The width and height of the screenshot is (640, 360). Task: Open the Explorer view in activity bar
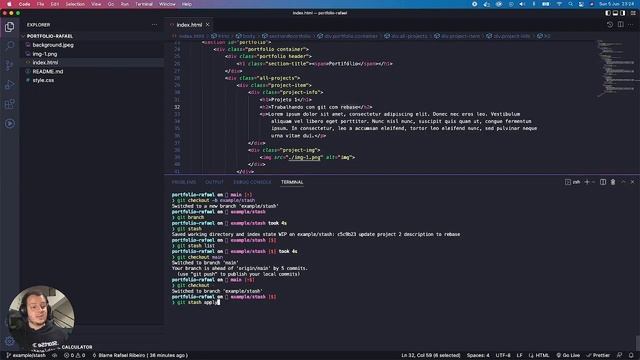pyautogui.click(x=9, y=27)
